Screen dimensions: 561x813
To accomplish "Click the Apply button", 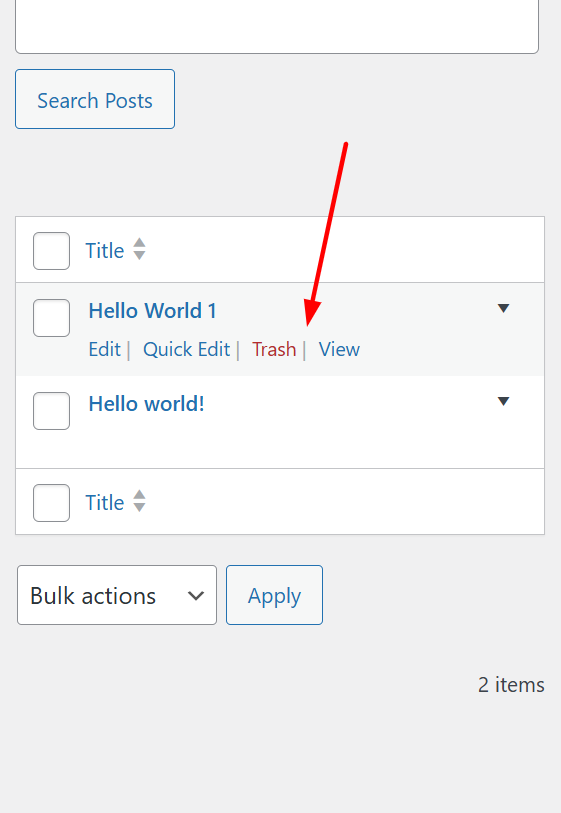I will coord(274,595).
